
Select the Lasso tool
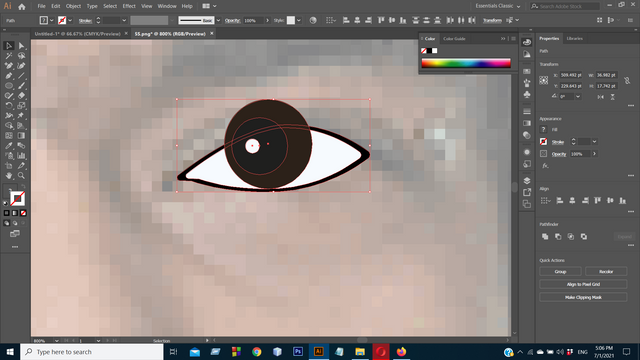pyautogui.click(x=21, y=56)
